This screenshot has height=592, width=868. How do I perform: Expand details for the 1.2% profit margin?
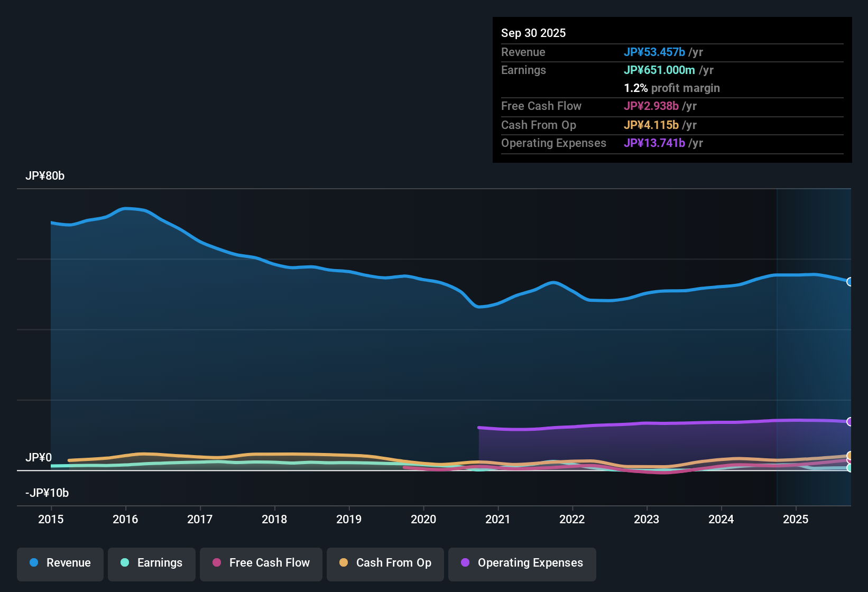[x=671, y=88]
